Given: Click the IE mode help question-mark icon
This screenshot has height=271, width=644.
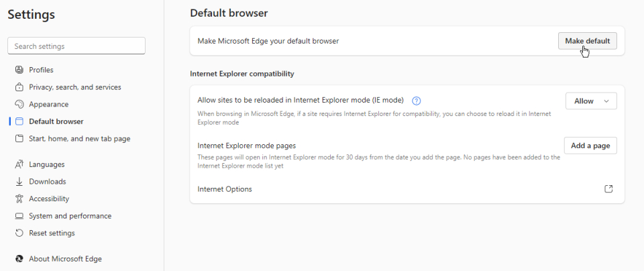Looking at the screenshot, I should pos(416,101).
